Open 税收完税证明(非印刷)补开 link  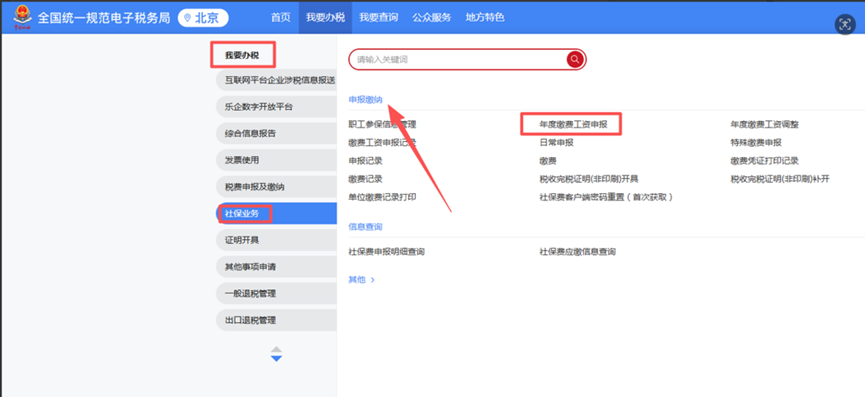point(780,179)
